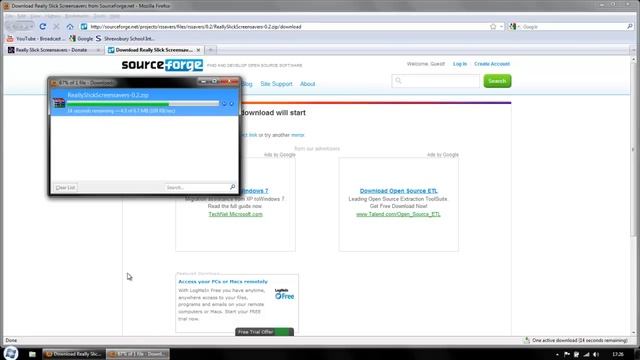Open the www.Talend.com/Open_Source_ETL link
Screen dimensions: 640x360
(x=398, y=214)
